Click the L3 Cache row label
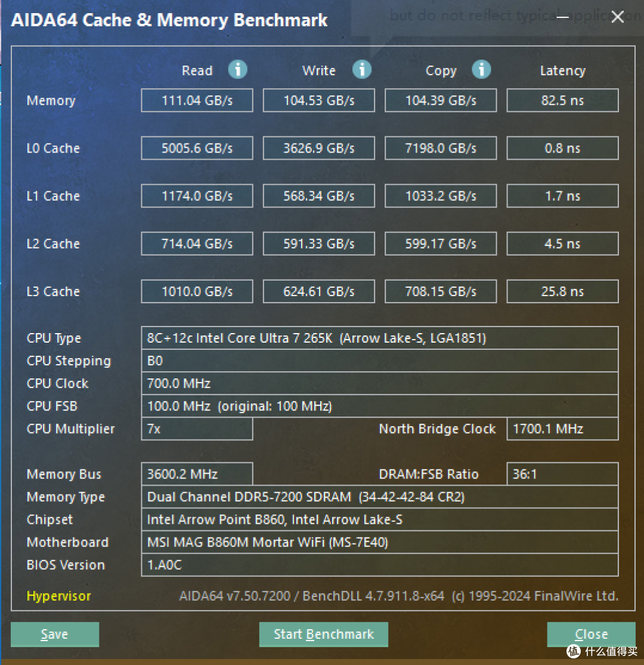Image resolution: width=644 pixels, height=665 pixels. coord(53,291)
